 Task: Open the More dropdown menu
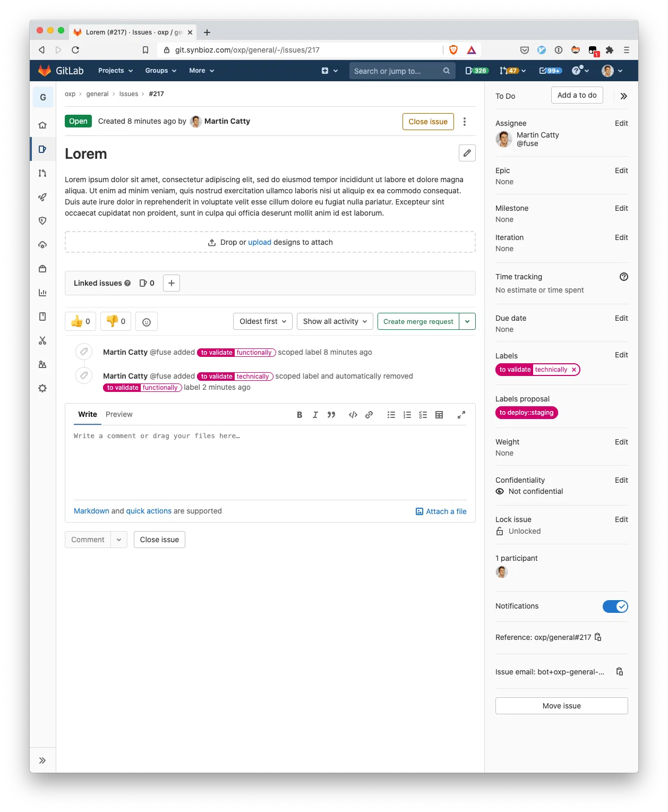[202, 71]
